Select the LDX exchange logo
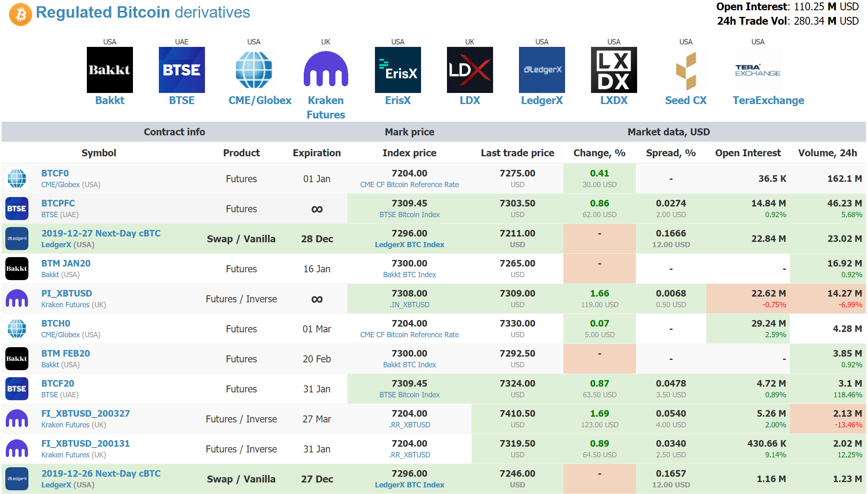 tap(469, 70)
